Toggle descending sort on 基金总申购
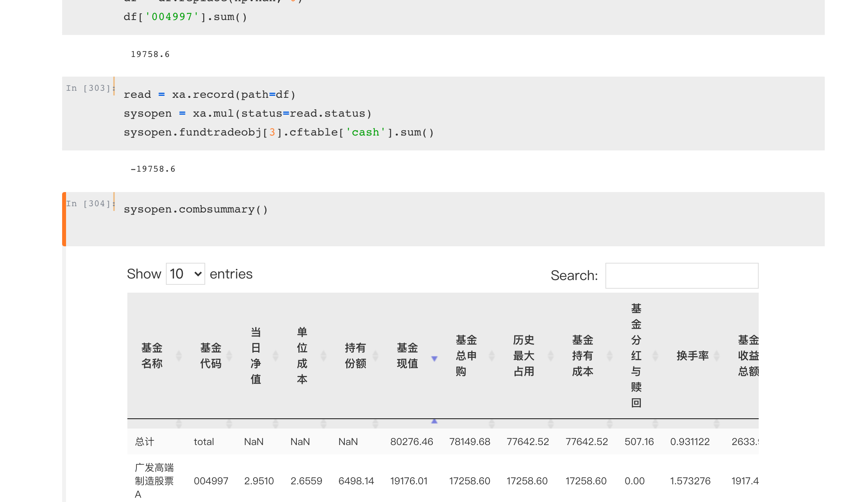The height and width of the screenshot is (502, 868). point(492,355)
